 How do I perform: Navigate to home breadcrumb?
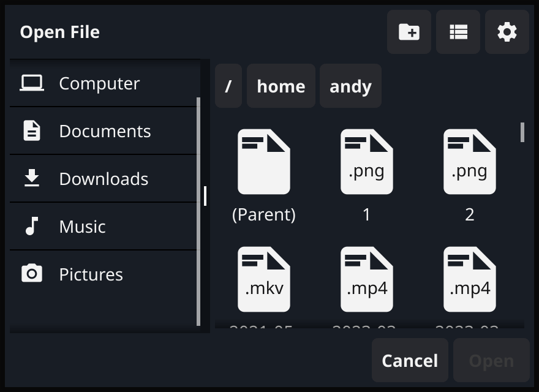(281, 86)
